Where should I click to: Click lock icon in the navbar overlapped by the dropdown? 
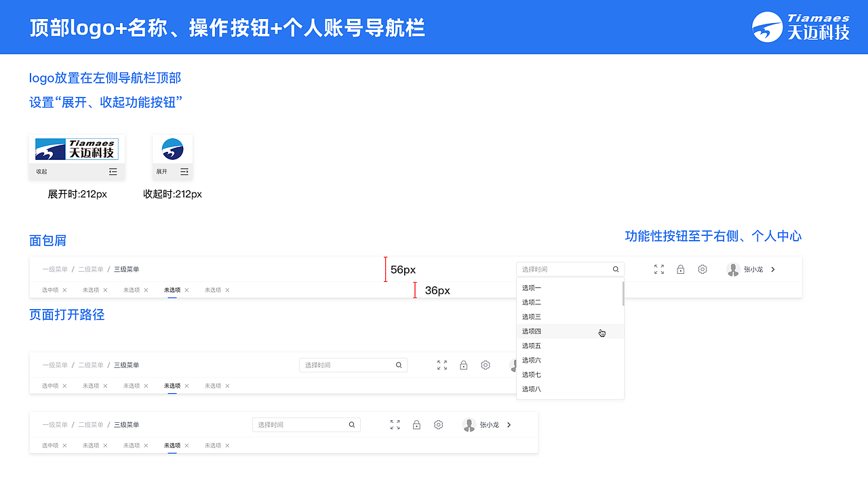pyautogui.click(x=464, y=365)
